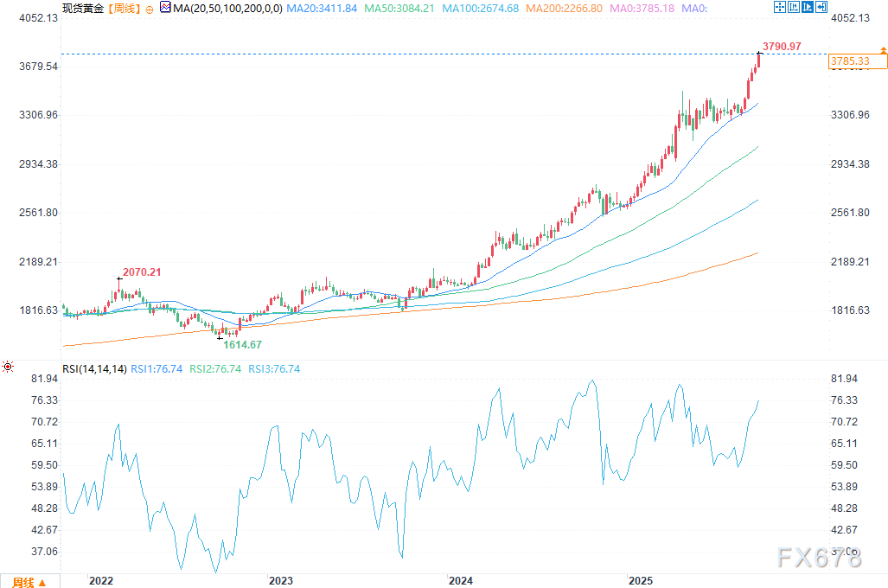
Task: Click the 3790.97 high price label
Action: (783, 46)
